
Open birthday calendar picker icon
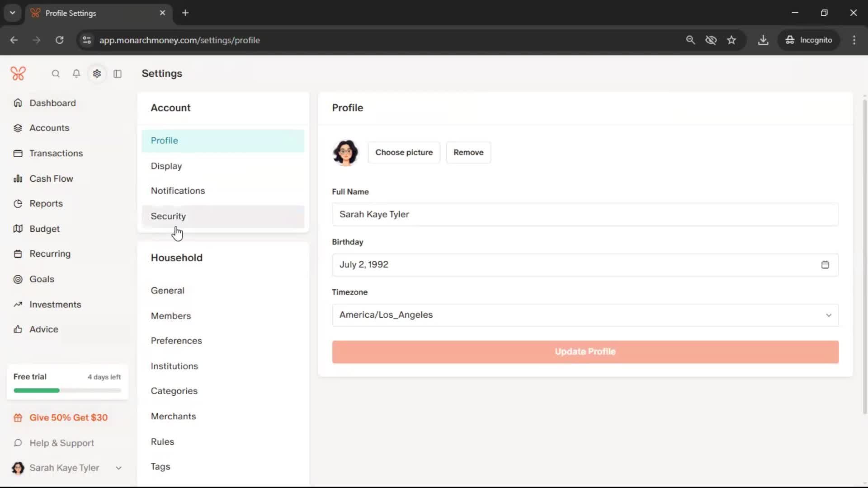(825, 265)
